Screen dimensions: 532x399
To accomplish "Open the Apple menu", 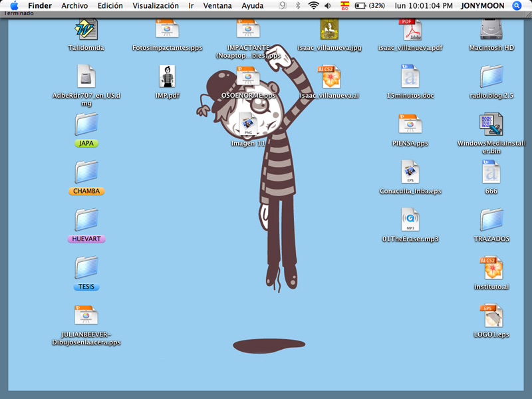I will (14, 5).
